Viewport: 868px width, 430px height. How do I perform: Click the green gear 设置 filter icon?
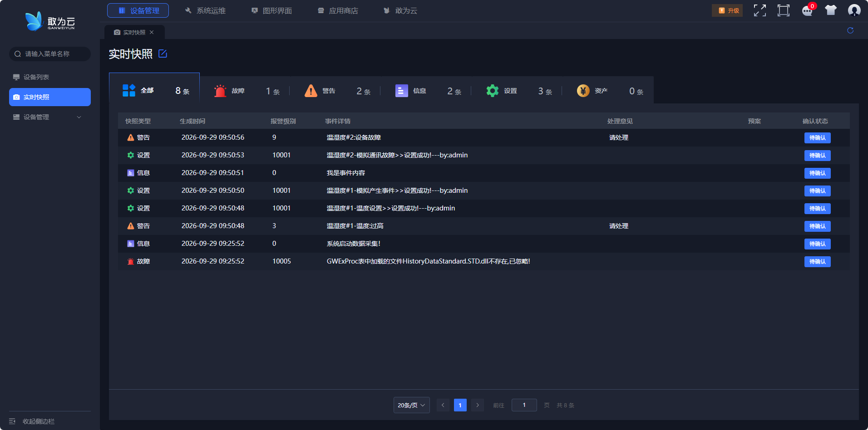[x=493, y=91]
